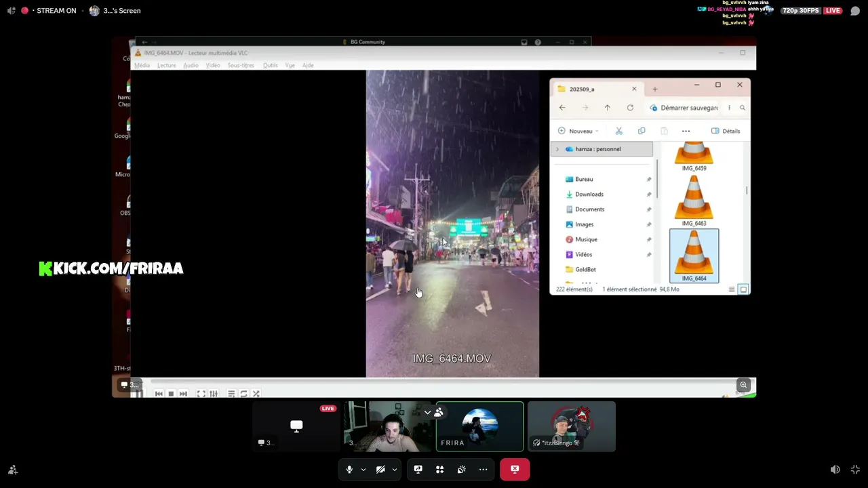Add a new Explorer tab
The image size is (868, 488).
[x=654, y=89]
